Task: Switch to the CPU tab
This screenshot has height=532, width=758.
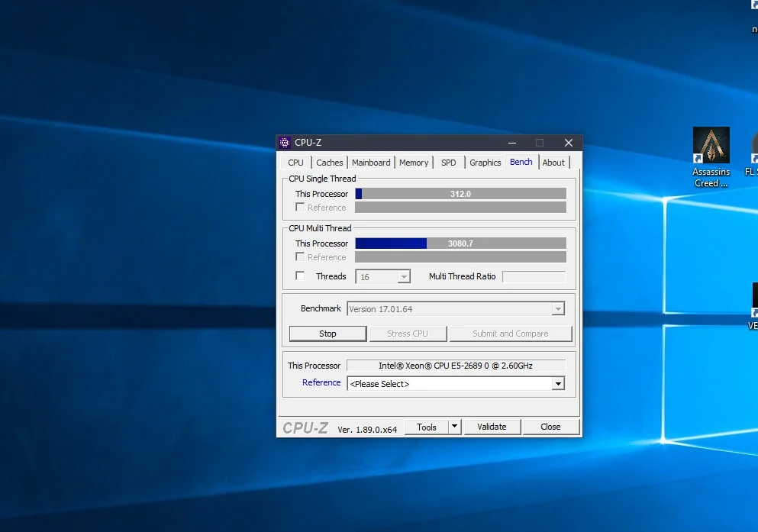Action: pos(296,163)
